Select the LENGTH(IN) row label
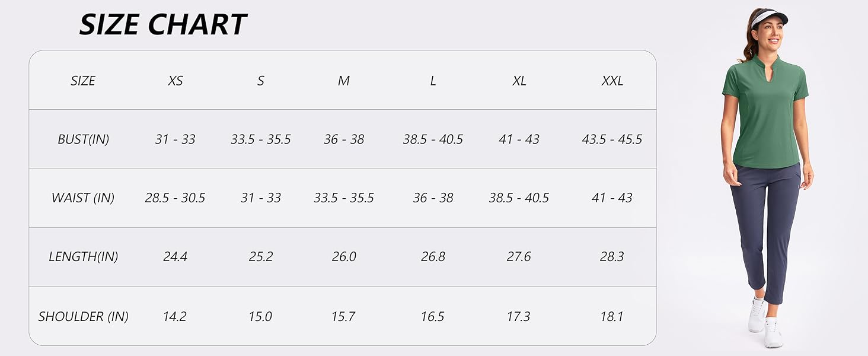The height and width of the screenshot is (356, 868). click(x=83, y=257)
